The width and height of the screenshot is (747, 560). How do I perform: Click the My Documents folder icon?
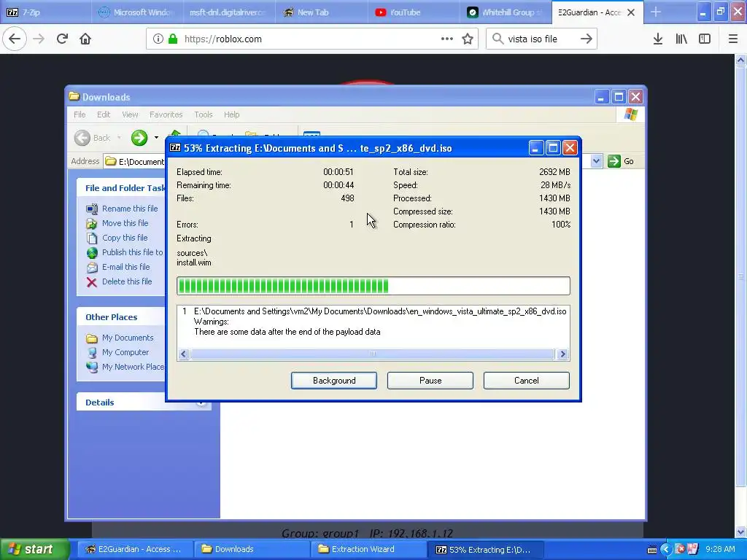(x=91, y=338)
